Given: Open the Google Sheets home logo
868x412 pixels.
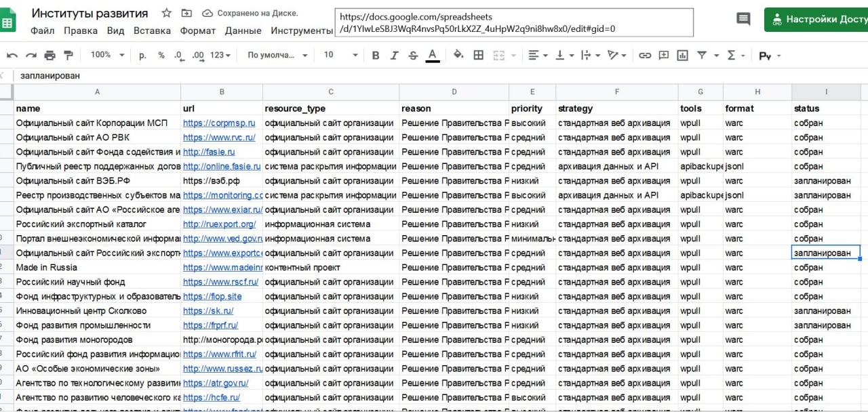Looking at the screenshot, I should tap(8, 22).
